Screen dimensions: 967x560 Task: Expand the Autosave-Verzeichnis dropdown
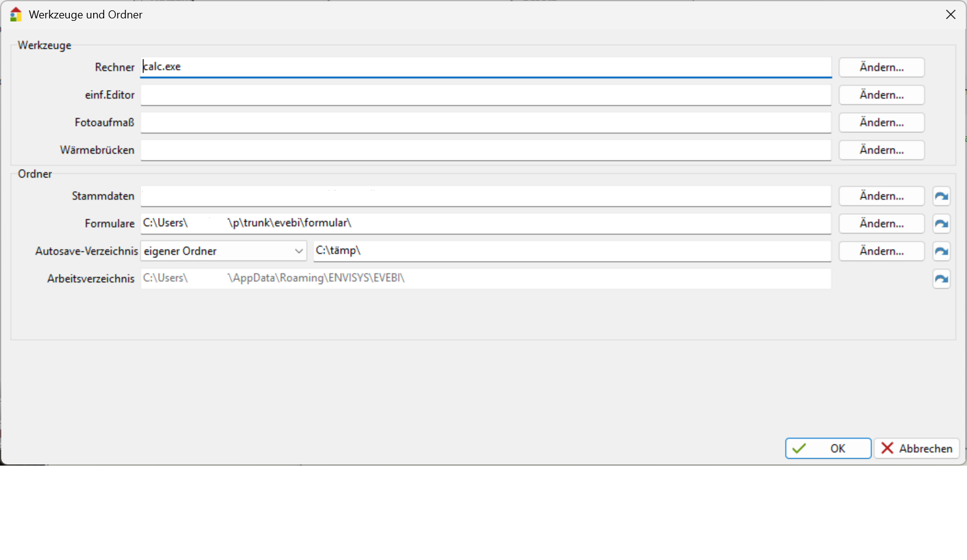pyautogui.click(x=298, y=251)
